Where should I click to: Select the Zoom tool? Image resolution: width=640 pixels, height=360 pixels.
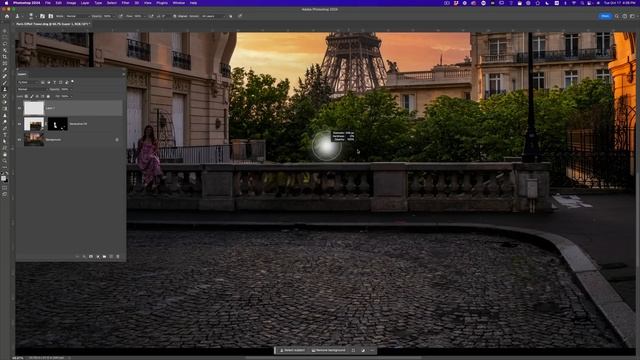pos(5,161)
